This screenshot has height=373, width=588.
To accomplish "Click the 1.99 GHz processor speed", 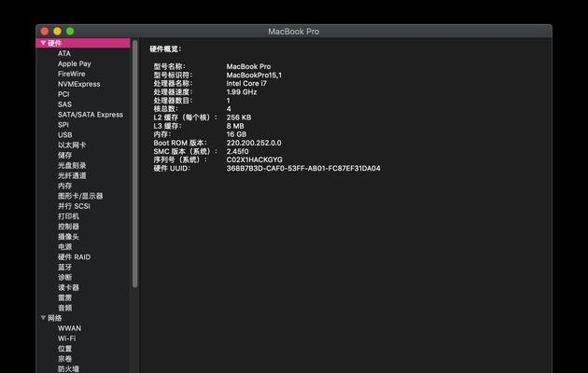I will (242, 91).
